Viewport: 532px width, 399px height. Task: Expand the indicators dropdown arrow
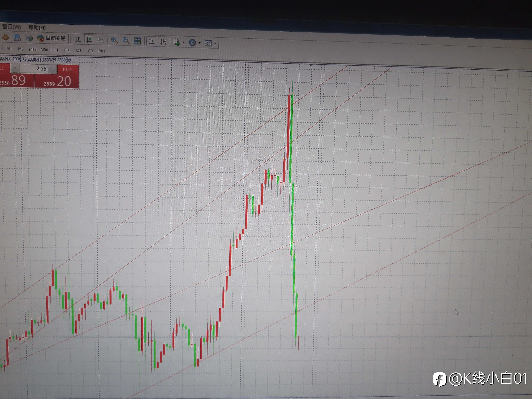[x=184, y=43]
